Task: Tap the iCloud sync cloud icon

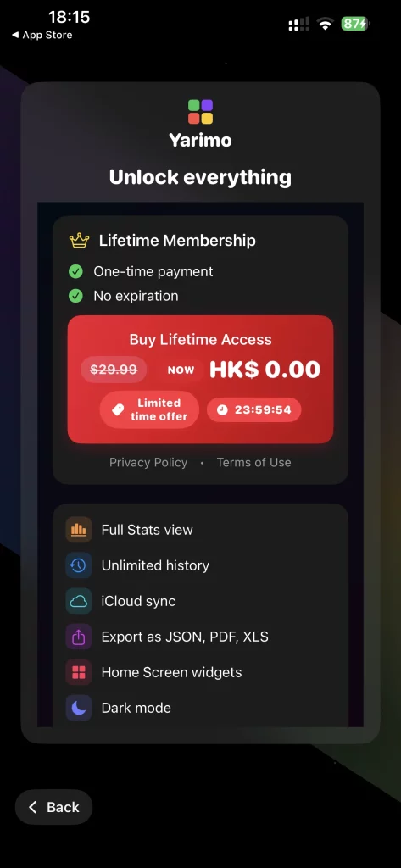Action: click(79, 601)
